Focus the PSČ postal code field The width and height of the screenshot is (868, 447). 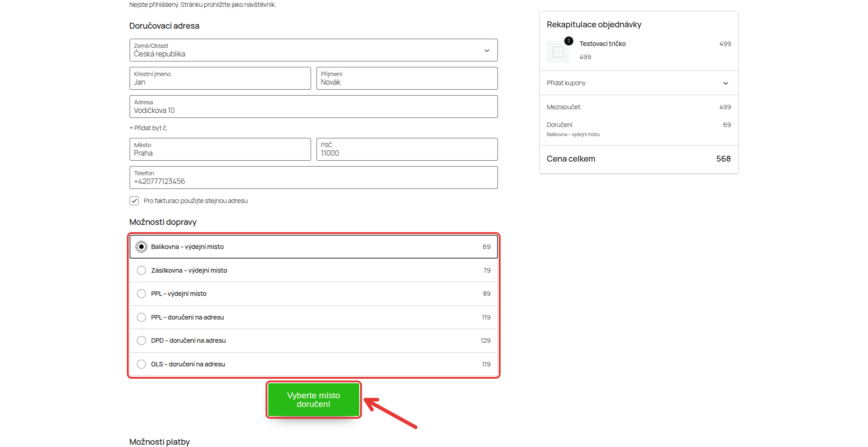407,149
